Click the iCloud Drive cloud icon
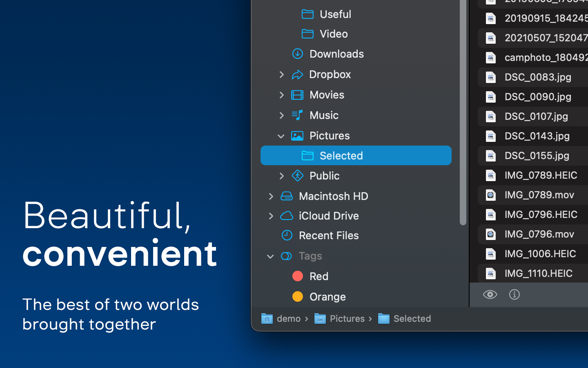 click(x=287, y=215)
